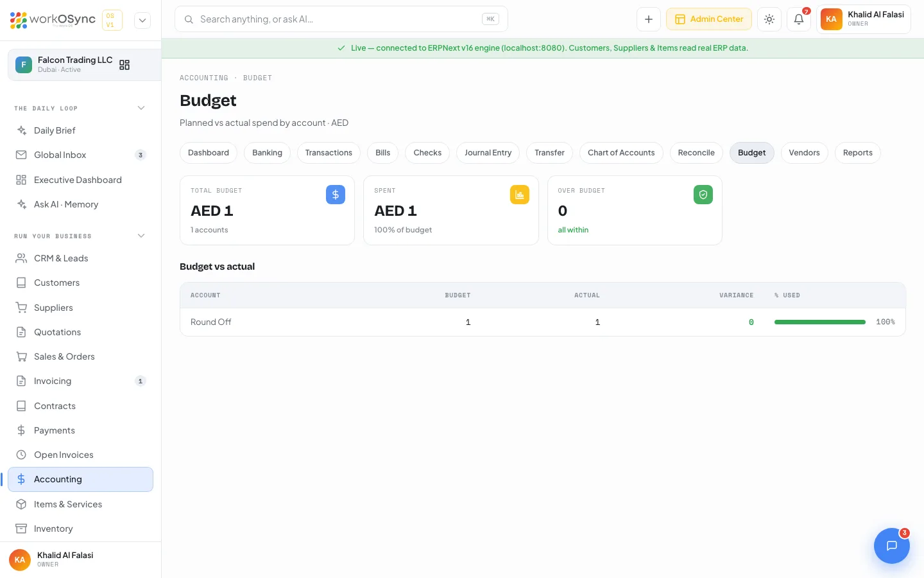The height and width of the screenshot is (578, 924).
Task: Open Accounting in sidebar
Action: point(81,479)
